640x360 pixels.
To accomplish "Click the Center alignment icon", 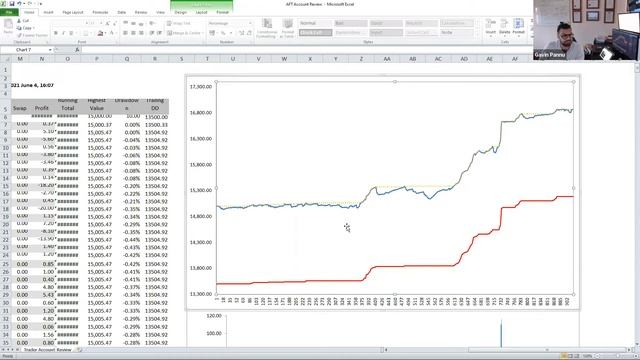I will pyautogui.click(x=133, y=33).
